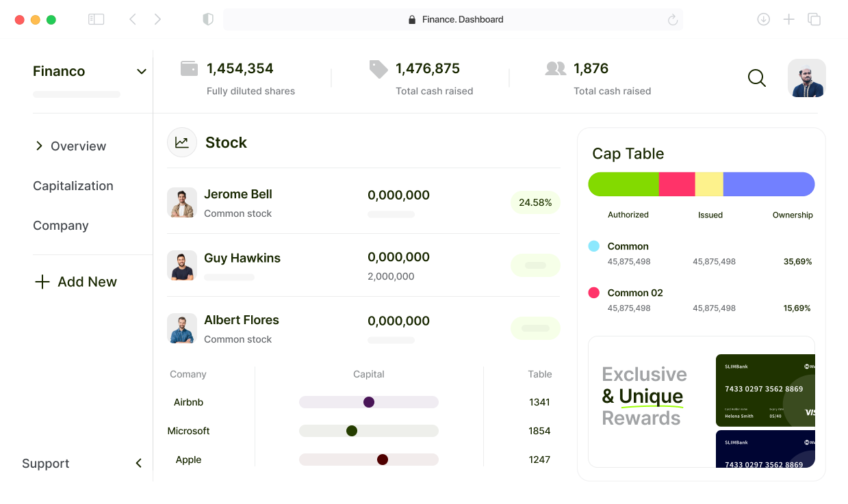
Task: Click the Microsoft capital slider knob
Action: 352,431
